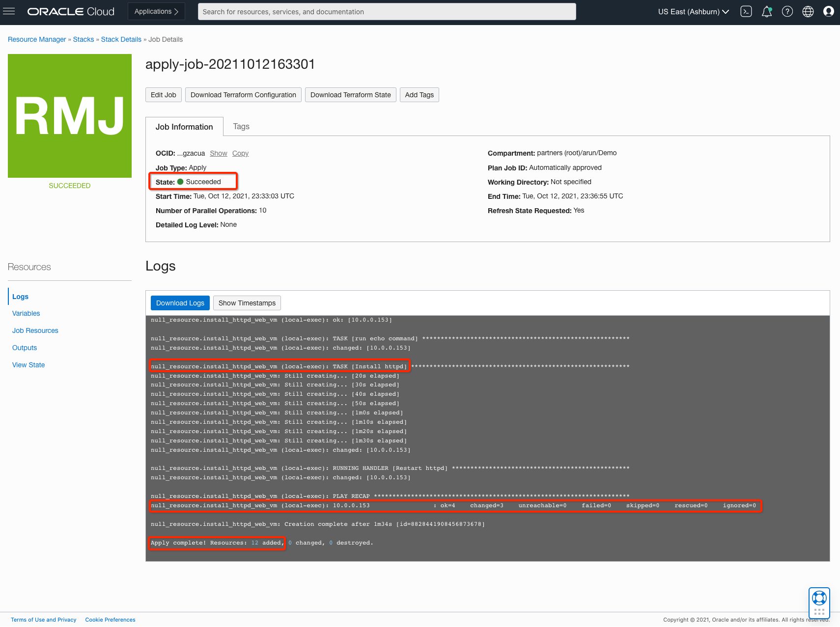The image size is (840, 627).
Task: Click Download Terraform State
Action: click(x=351, y=95)
